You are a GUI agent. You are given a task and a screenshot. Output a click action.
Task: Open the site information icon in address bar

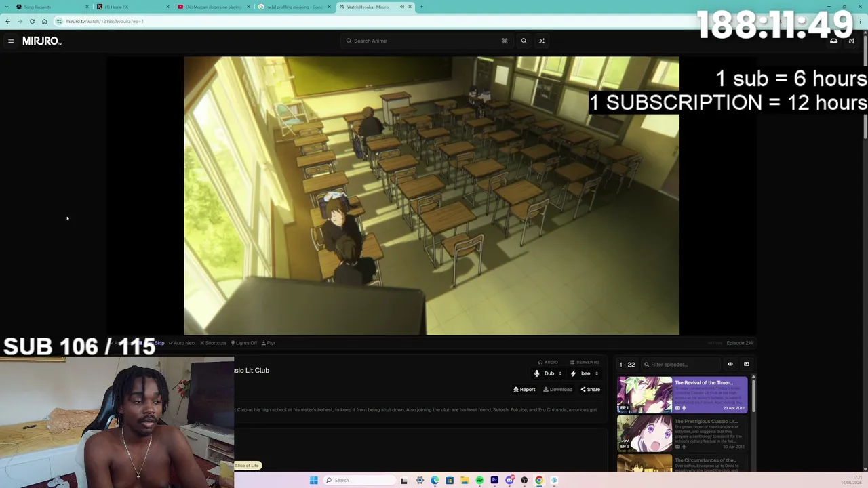59,21
